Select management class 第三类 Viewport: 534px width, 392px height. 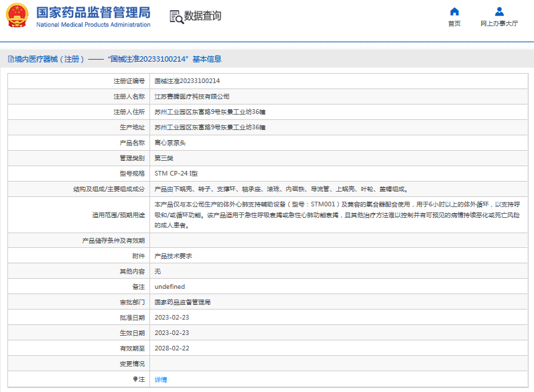click(x=163, y=158)
